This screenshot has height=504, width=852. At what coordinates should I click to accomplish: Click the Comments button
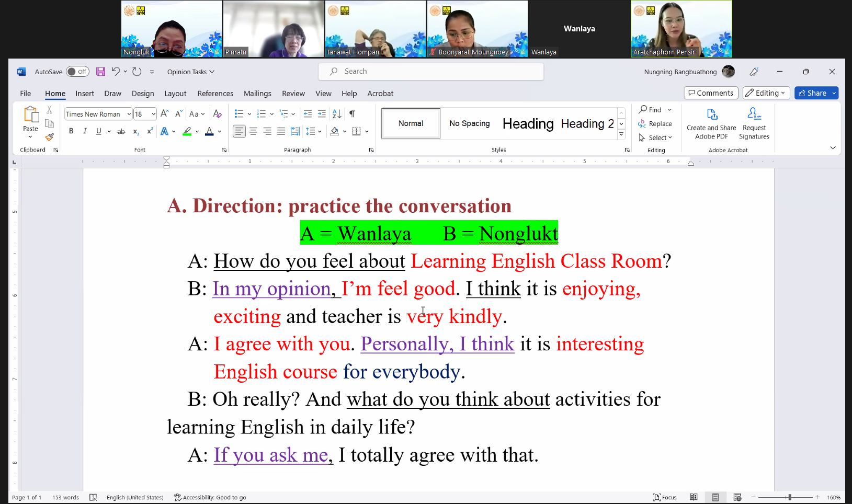[711, 93]
